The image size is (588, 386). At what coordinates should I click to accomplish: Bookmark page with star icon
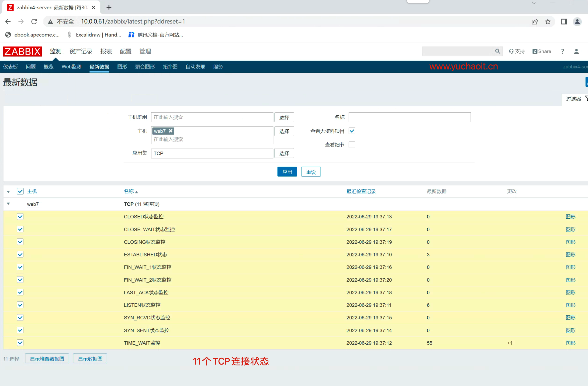(548, 22)
